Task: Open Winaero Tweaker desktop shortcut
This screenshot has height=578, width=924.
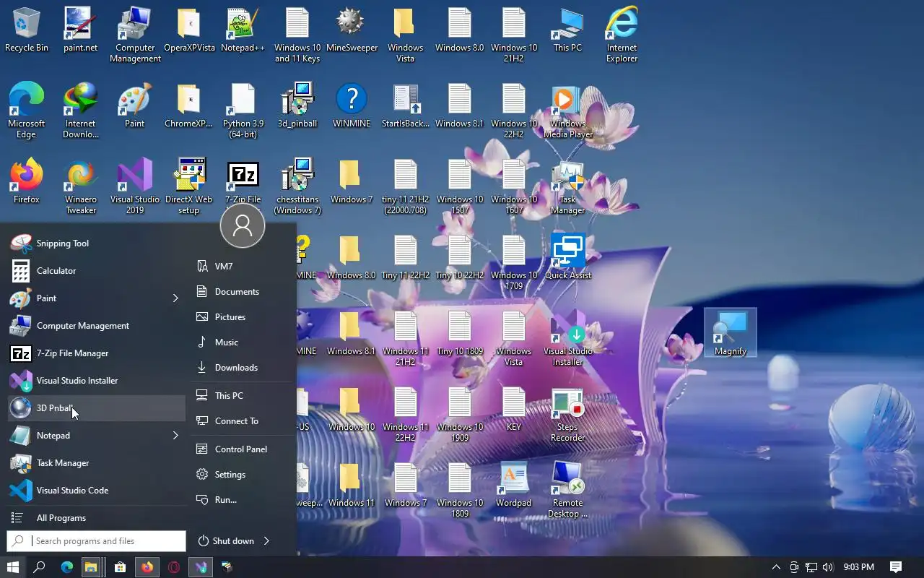Action: pos(80,186)
